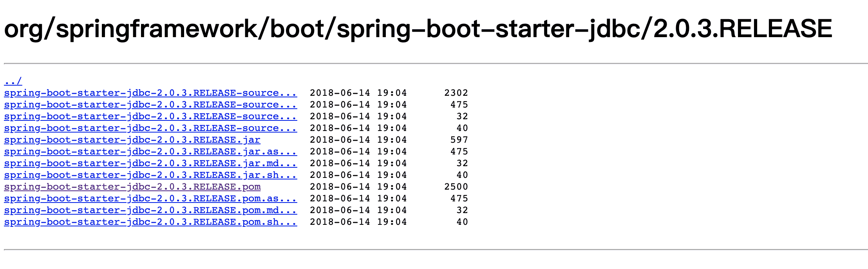Viewport: 868px width, 269px height.
Task: Click the 597 file size value
Action: [459, 140]
